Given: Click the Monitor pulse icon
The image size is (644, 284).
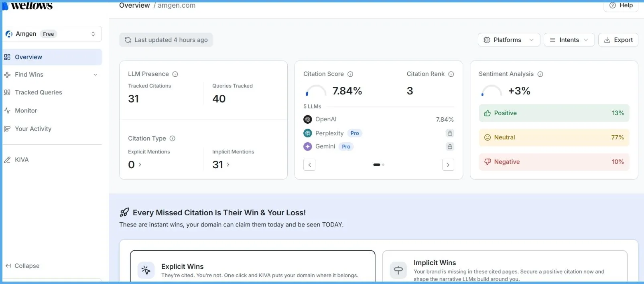Looking at the screenshot, I should pos(7,110).
